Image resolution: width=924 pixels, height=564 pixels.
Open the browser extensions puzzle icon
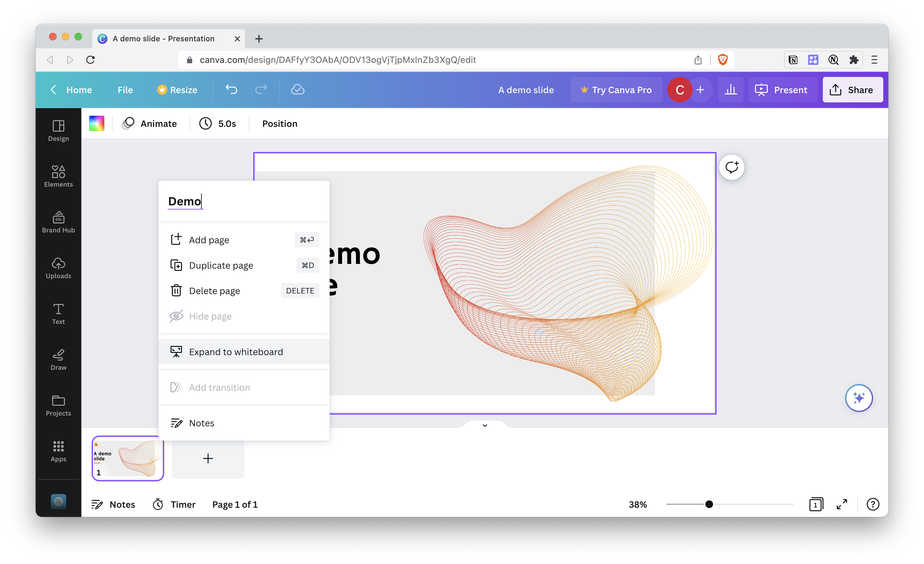(853, 59)
